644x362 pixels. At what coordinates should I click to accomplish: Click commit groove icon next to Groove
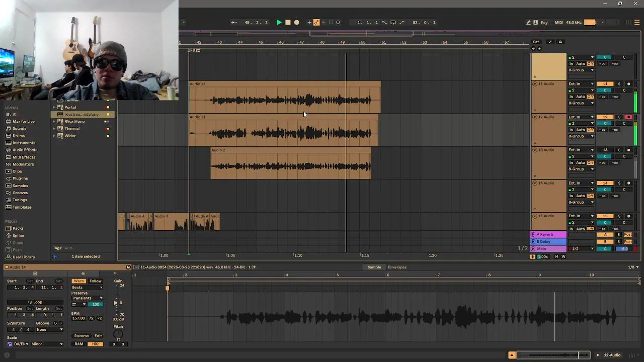click(61, 323)
